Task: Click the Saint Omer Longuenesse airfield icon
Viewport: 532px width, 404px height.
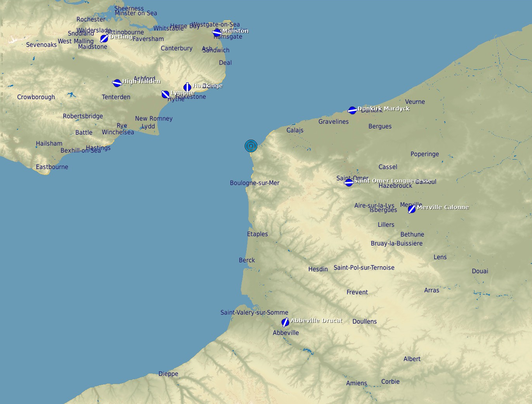Action: (349, 182)
